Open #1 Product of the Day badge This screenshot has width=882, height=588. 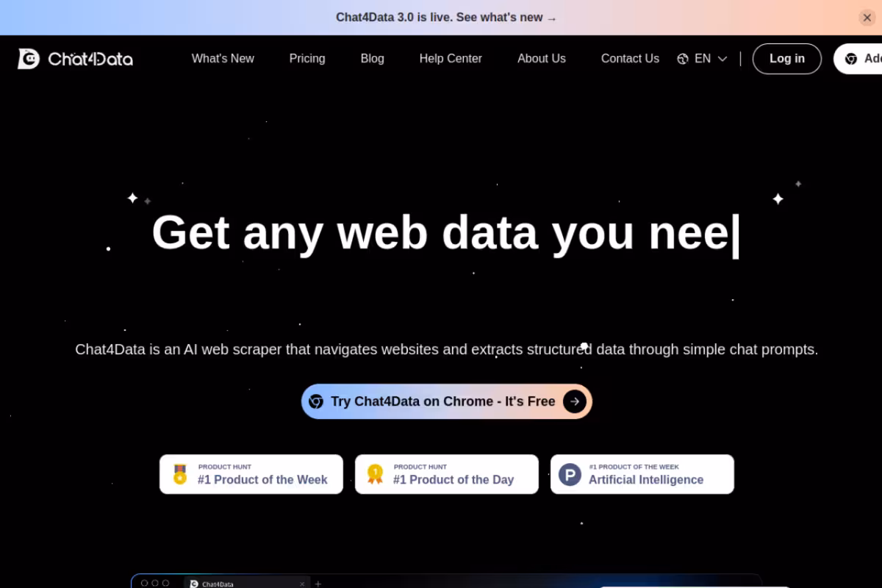447,474
